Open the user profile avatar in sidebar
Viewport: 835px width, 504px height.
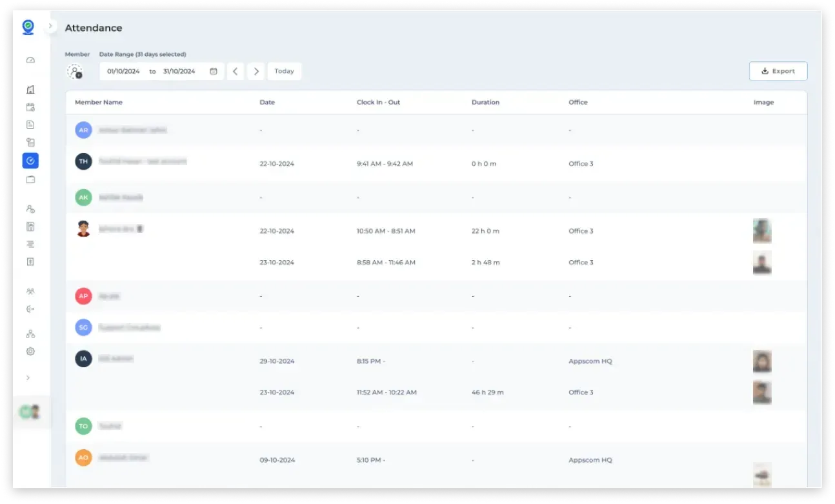tap(30, 412)
